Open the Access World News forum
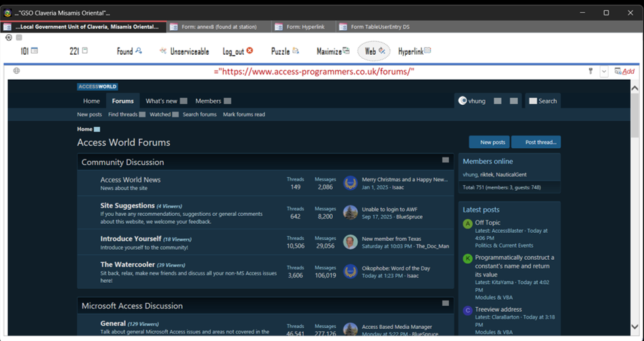 coord(131,179)
